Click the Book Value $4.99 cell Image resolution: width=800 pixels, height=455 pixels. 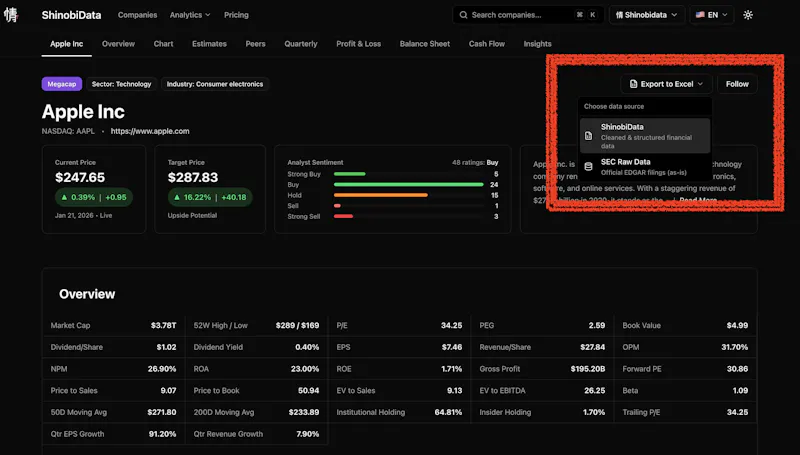click(x=737, y=325)
